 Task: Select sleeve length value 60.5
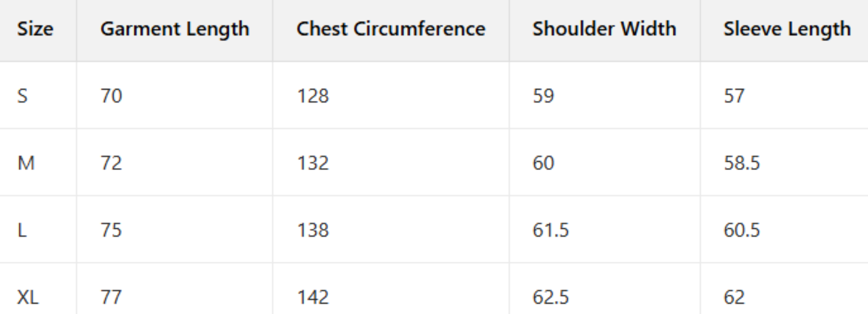tap(741, 230)
